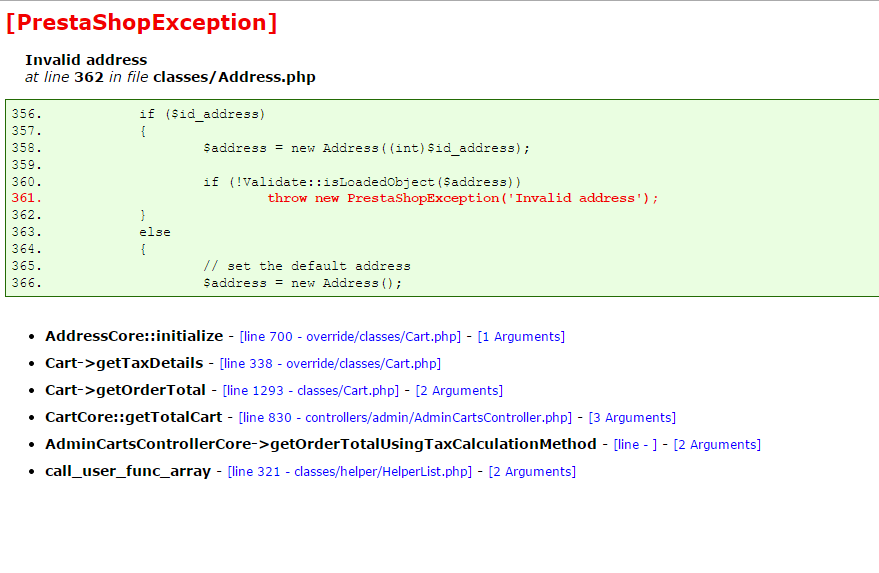
Task: Expand 2 Arguments for call_user_func_array
Action: 532,472
